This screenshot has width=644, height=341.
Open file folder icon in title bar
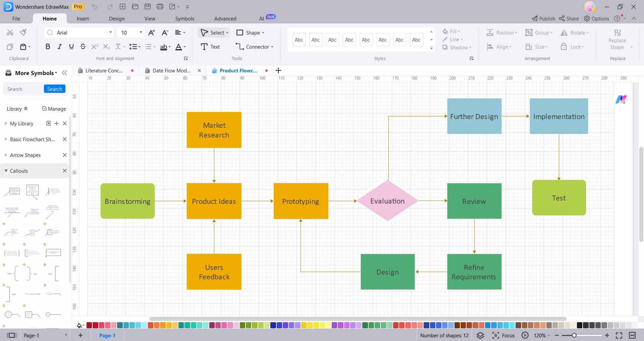[x=135, y=7]
